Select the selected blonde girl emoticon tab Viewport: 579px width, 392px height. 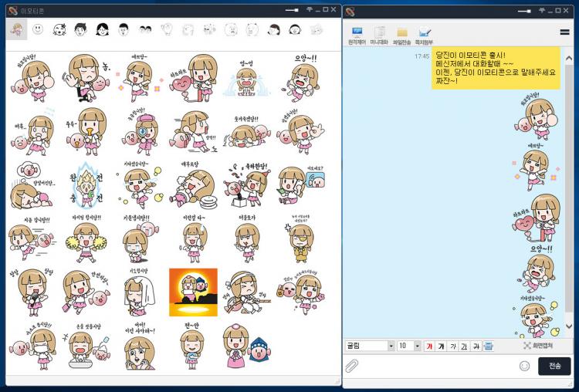(x=16, y=29)
